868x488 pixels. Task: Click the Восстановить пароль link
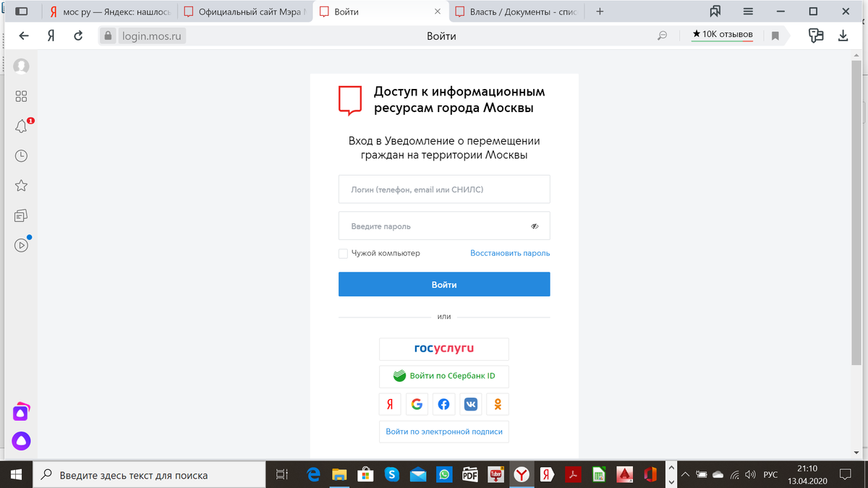[509, 253]
